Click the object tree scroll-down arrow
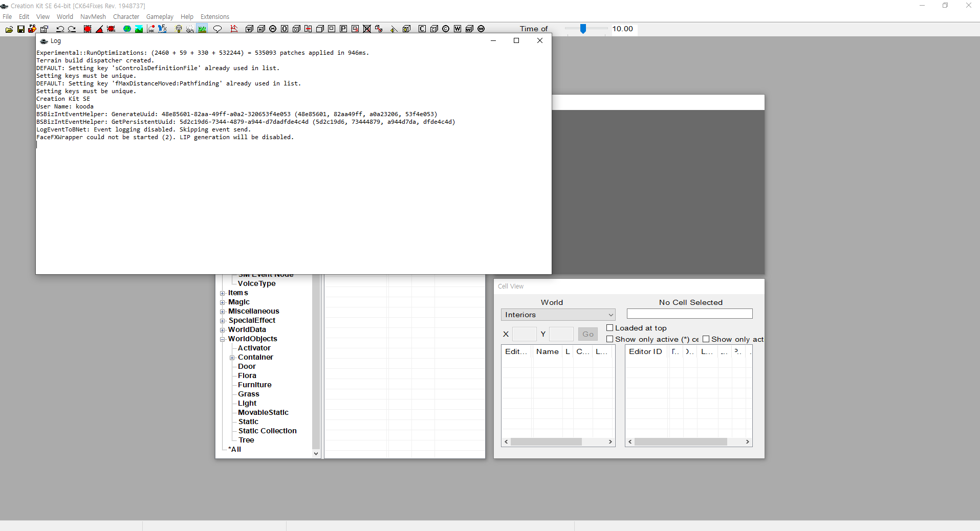 (316, 453)
